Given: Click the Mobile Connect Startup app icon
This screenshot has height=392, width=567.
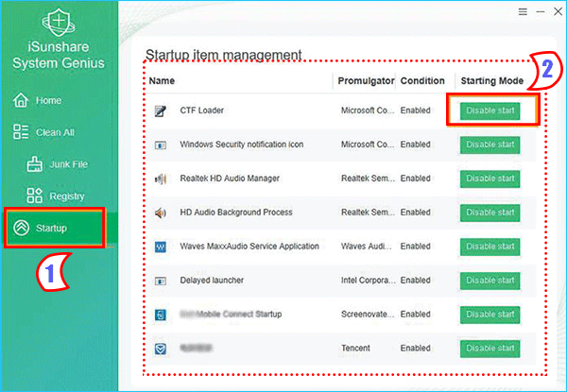Looking at the screenshot, I should [161, 315].
